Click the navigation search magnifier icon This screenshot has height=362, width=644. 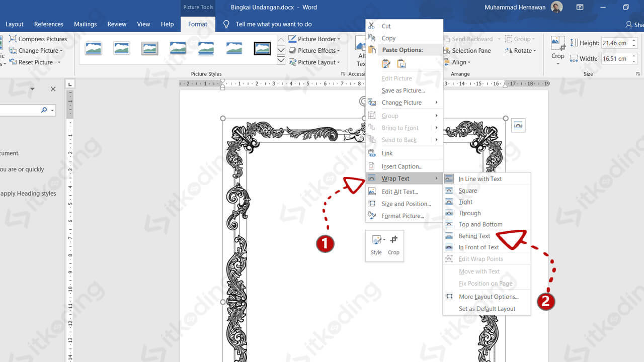44,110
